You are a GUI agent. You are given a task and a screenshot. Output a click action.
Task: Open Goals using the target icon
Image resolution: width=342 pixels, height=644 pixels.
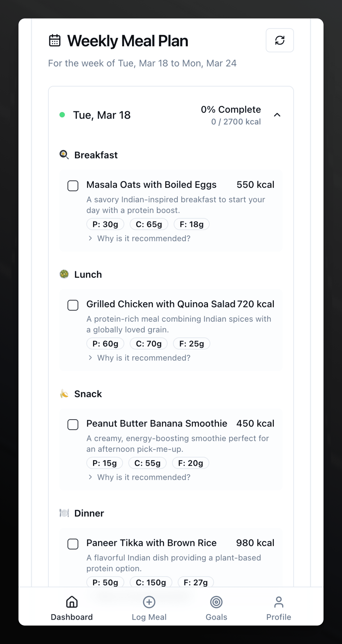coord(216,602)
